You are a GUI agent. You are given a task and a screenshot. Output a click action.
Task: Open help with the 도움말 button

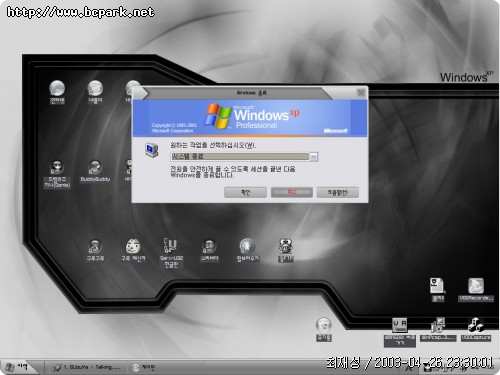(x=338, y=192)
